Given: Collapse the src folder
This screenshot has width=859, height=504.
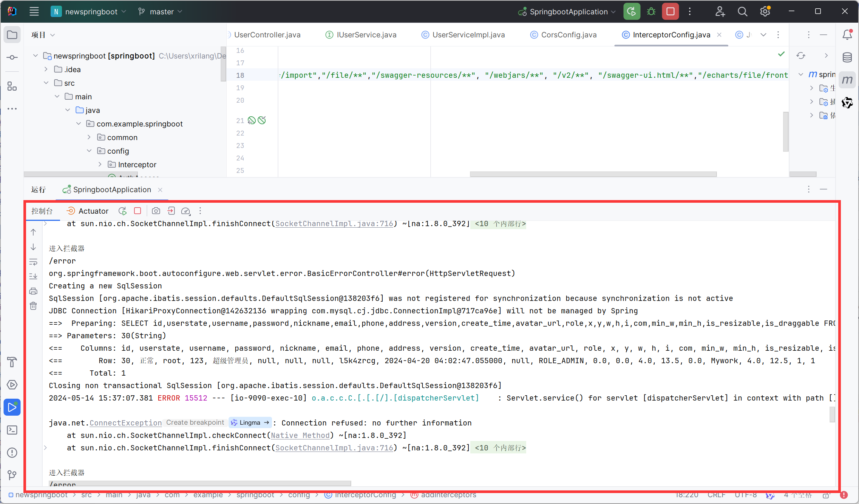Looking at the screenshot, I should [x=46, y=83].
